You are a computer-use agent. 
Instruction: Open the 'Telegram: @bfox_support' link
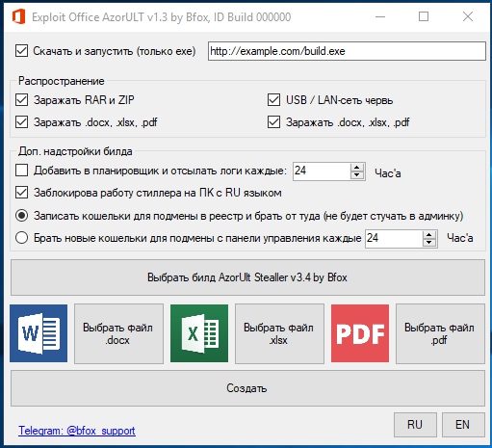pyautogui.click(x=77, y=431)
